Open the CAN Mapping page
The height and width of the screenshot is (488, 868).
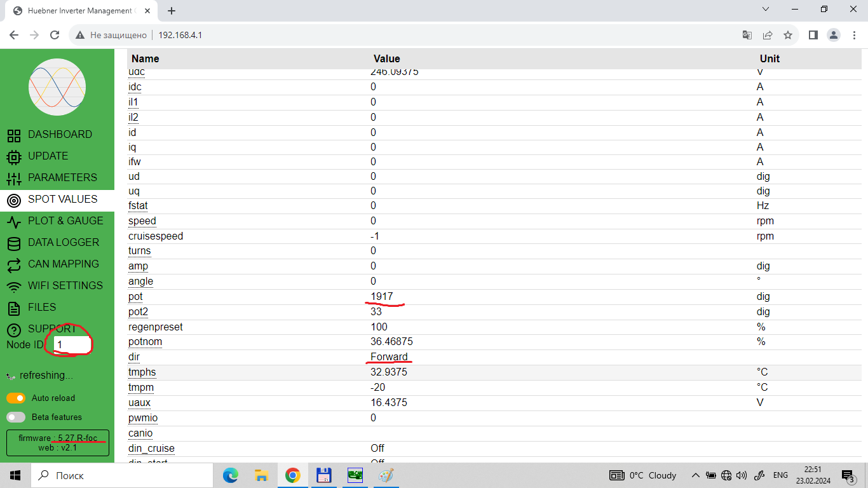tap(63, 264)
